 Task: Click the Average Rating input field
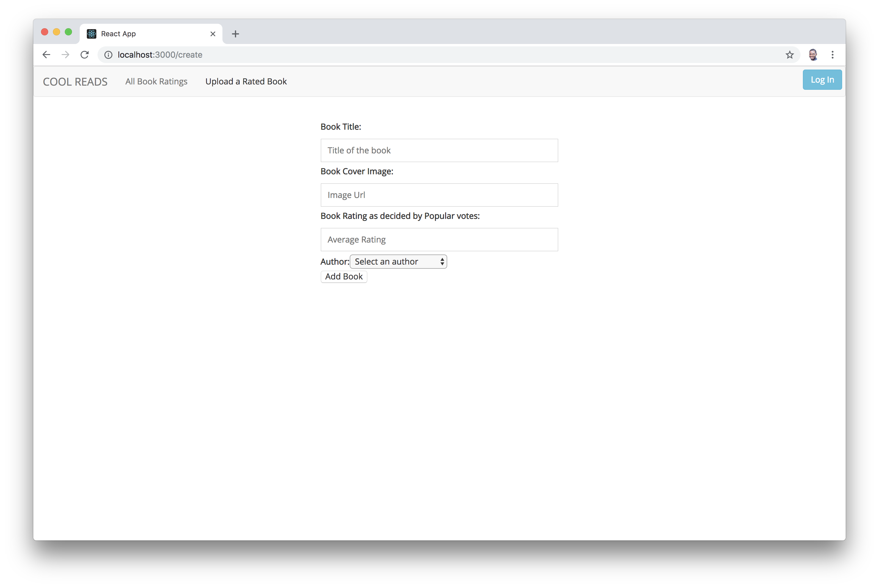tap(439, 240)
